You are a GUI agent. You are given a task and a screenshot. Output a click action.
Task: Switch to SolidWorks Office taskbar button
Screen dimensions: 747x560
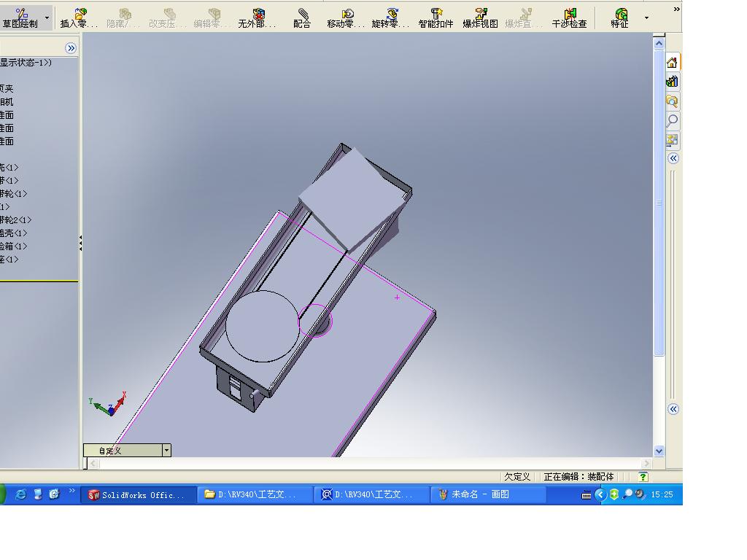(138, 495)
